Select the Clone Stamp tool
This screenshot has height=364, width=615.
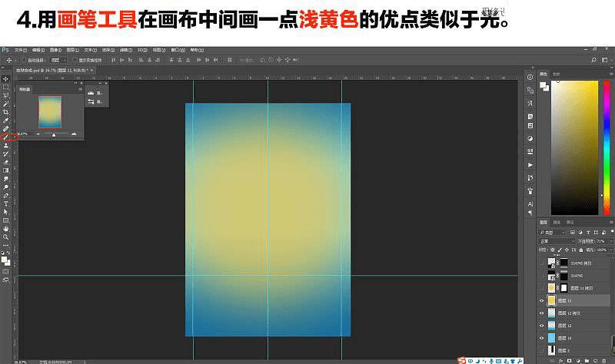pyautogui.click(x=6, y=146)
